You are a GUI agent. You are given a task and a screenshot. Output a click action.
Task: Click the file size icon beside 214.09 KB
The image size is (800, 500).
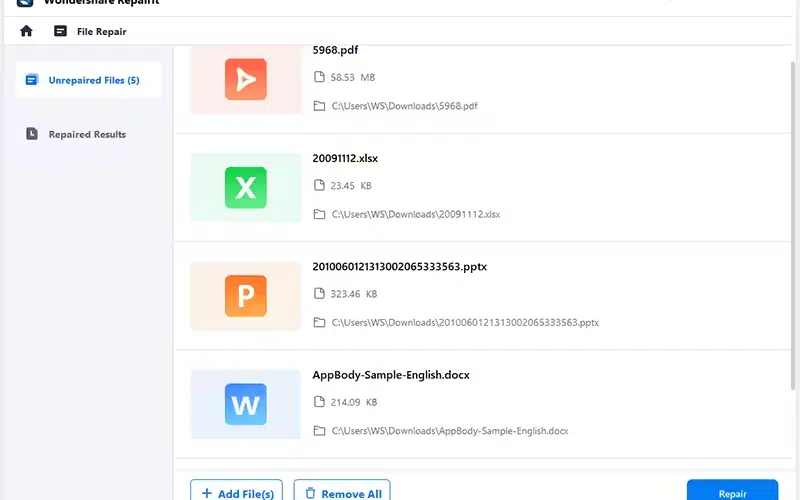pos(319,402)
